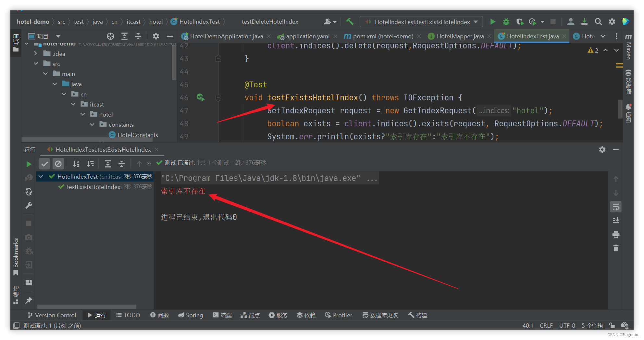Click warnings indicator showing 2
The image size is (644, 340).
[x=593, y=50]
